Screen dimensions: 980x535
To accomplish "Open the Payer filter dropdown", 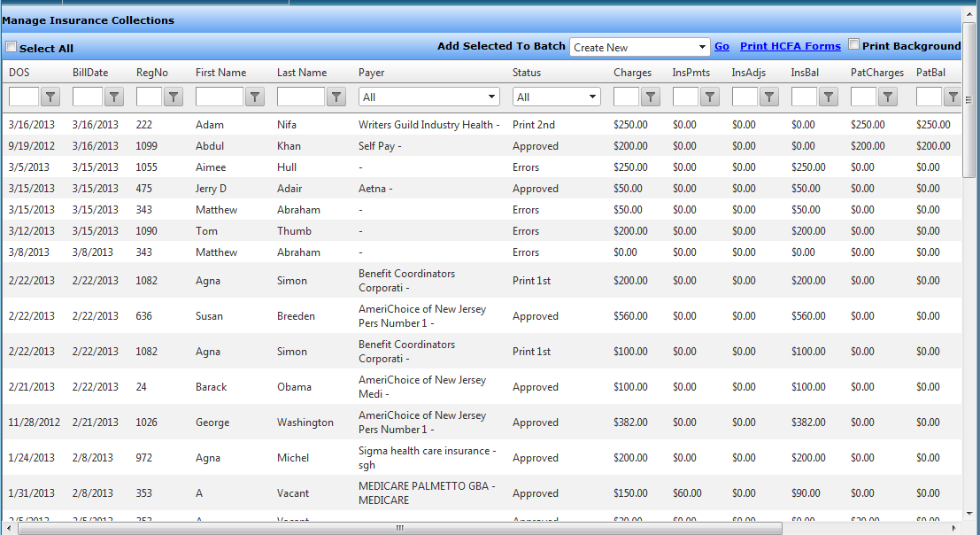I will point(429,97).
